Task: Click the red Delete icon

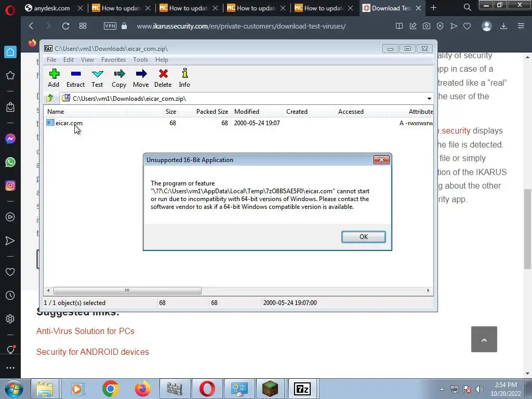Action: tap(163, 78)
